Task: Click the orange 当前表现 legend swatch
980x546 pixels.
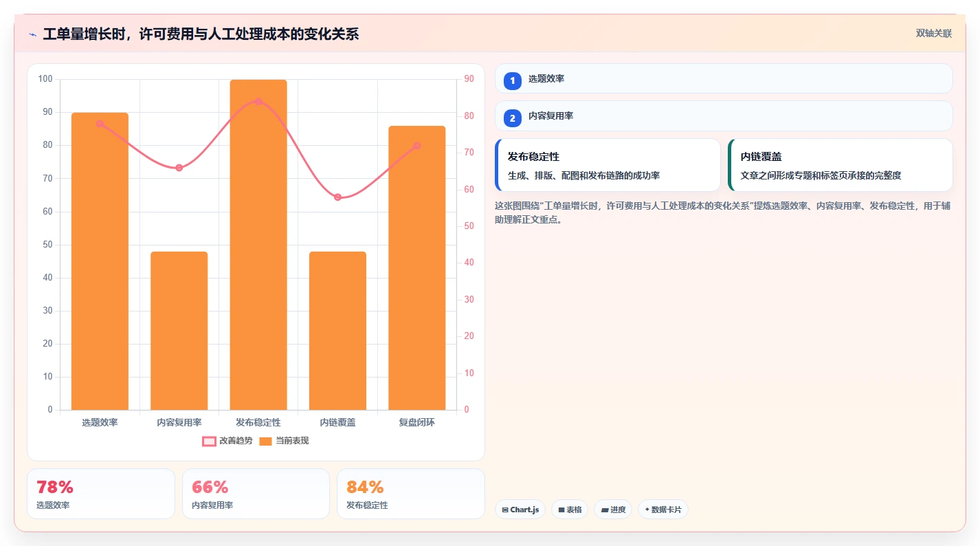Action: tap(266, 441)
